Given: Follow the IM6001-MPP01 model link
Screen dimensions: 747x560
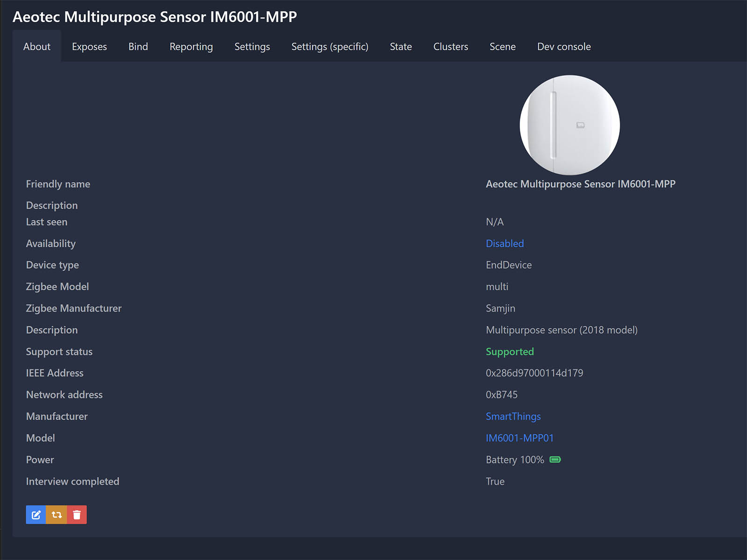Looking at the screenshot, I should (x=519, y=438).
